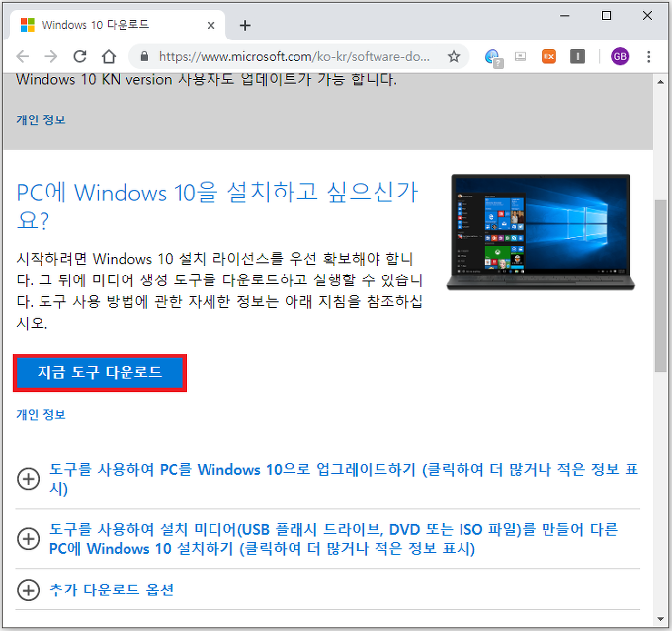This screenshot has width=672, height=631.
Task: Minimize the Chrome window
Action: (x=565, y=16)
